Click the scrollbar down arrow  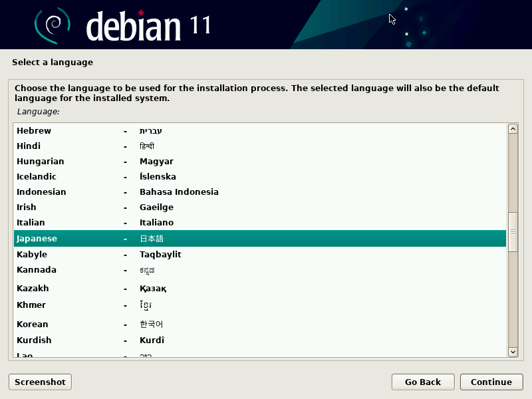click(513, 352)
